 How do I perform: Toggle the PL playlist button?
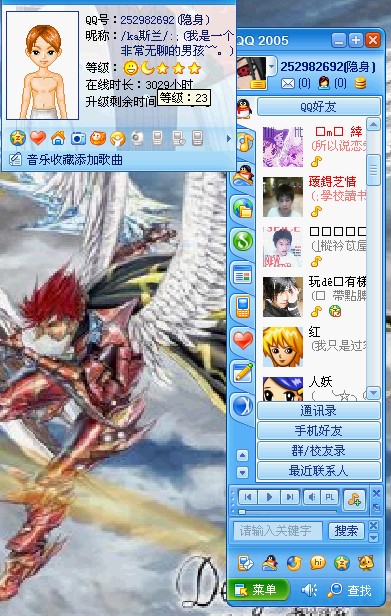point(330,497)
